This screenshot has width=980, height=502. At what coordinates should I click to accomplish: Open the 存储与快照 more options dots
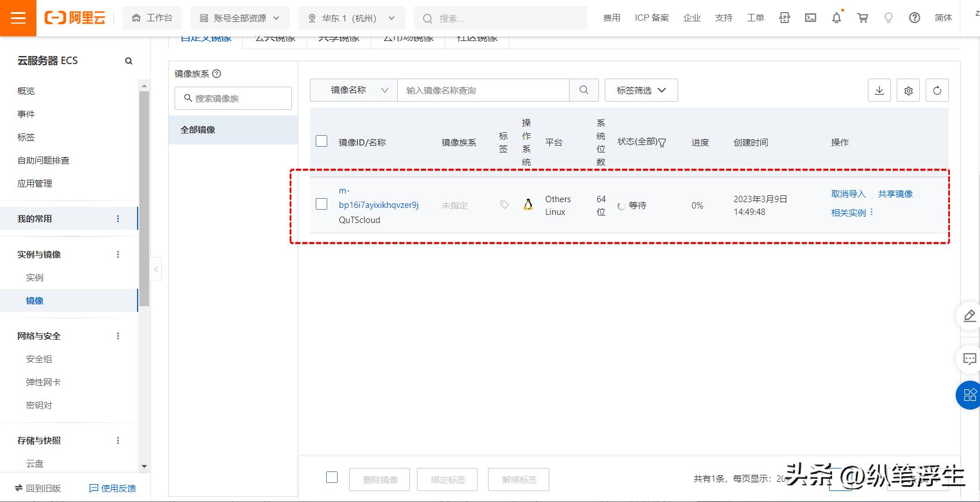118,440
